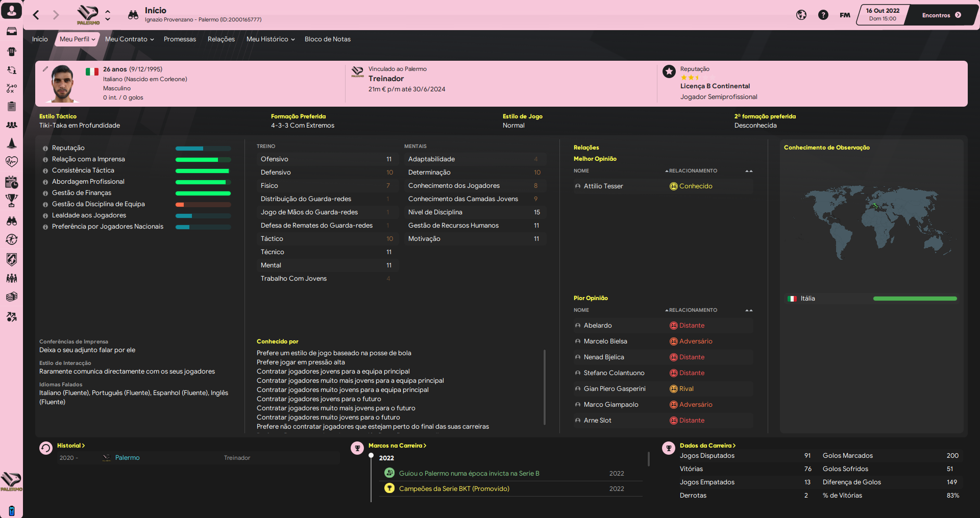Open the finances money stack icon

[11, 297]
